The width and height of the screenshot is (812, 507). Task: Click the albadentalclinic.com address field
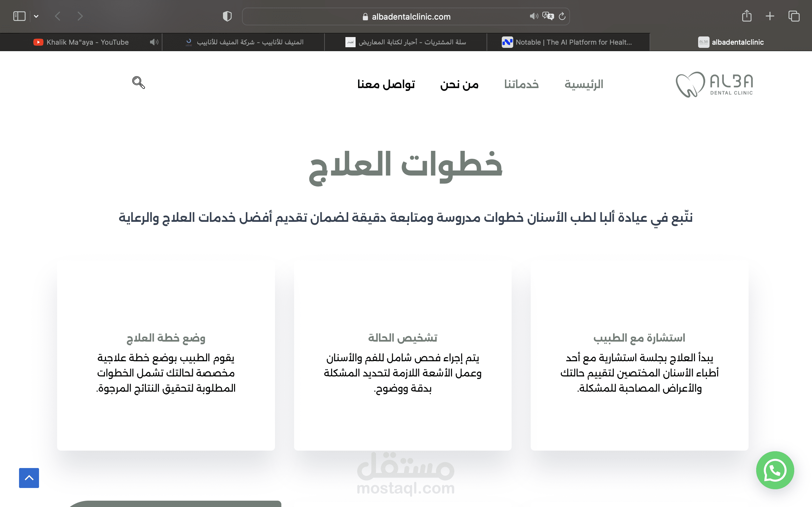click(x=411, y=16)
